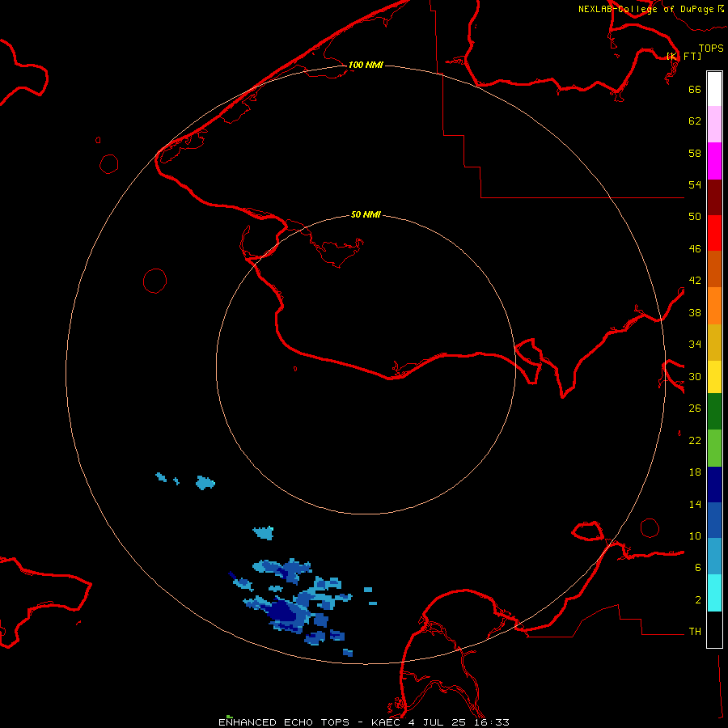Pick the bright orange legend swatch near 38
728x728 pixels.
(x=714, y=306)
